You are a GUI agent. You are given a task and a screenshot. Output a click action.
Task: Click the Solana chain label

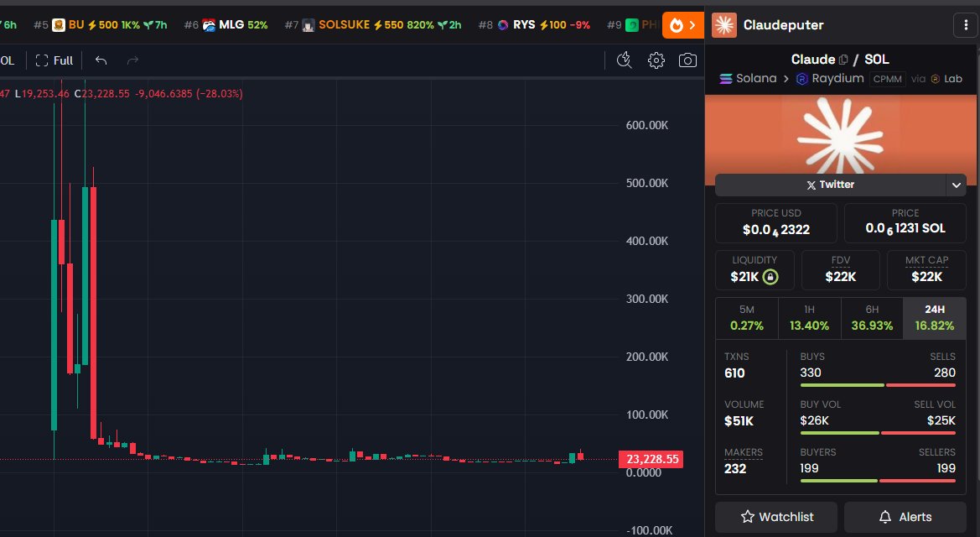(756, 79)
